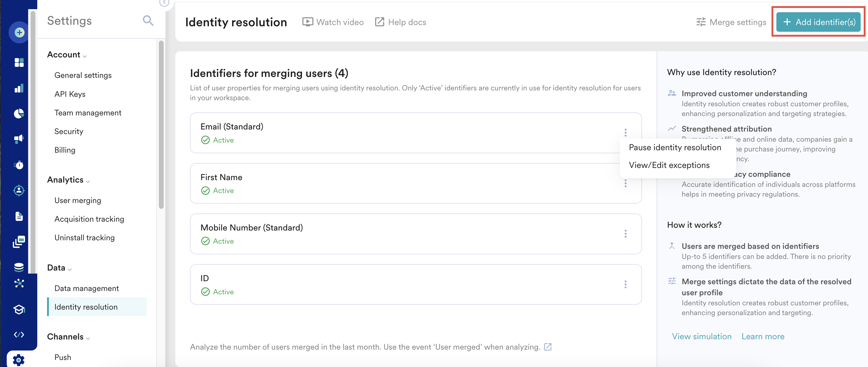Screen dimensions: 868x367
Task: Collapse the Analytics section chevron
Action: tap(88, 181)
